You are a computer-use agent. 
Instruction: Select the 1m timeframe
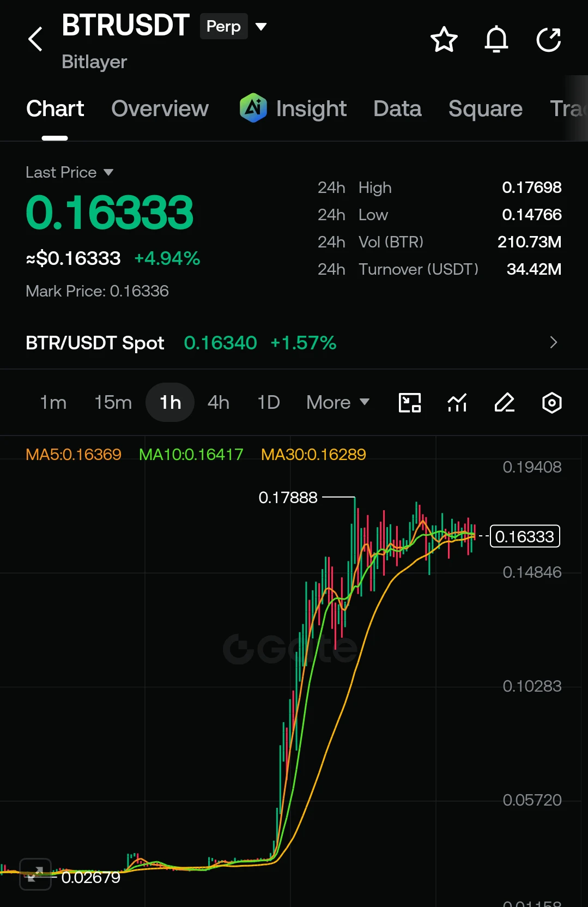coord(53,402)
